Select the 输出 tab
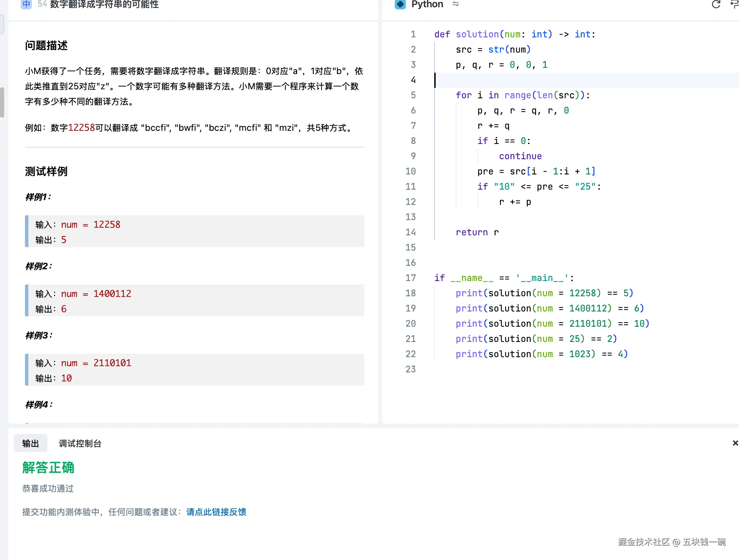The width and height of the screenshot is (739, 560). point(30,443)
